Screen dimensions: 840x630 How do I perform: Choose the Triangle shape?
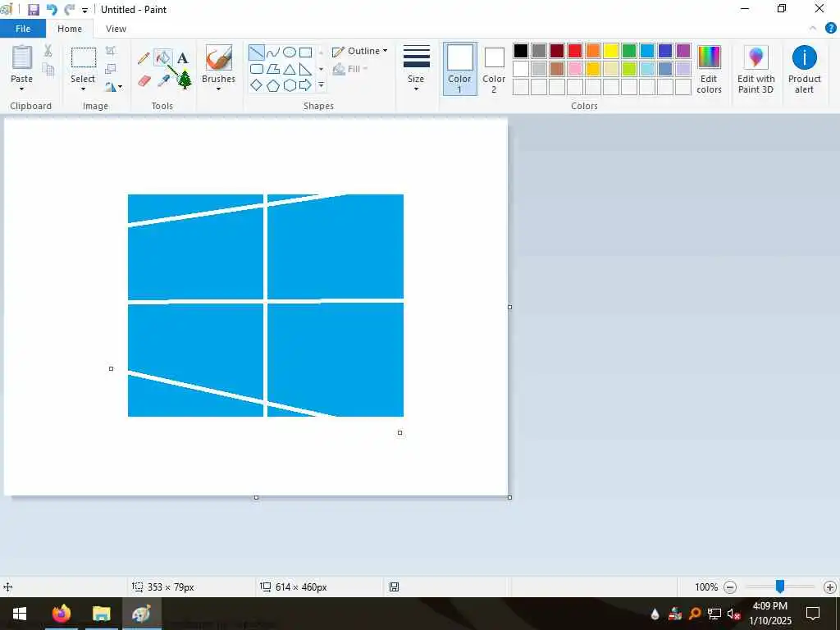pos(290,69)
